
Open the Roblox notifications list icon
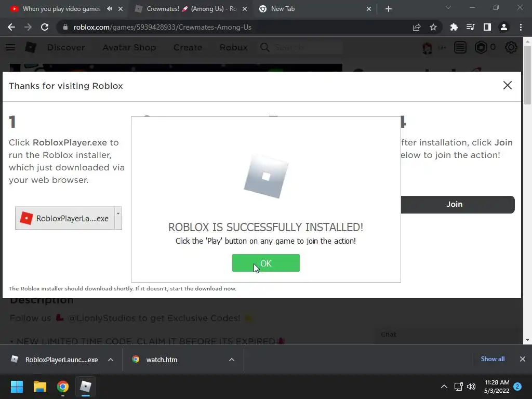click(x=460, y=47)
